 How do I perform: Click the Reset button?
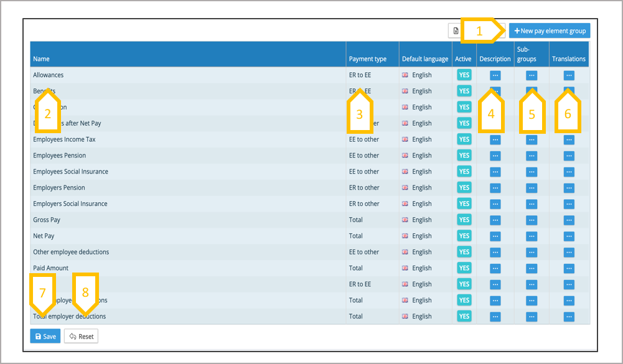[81, 337]
